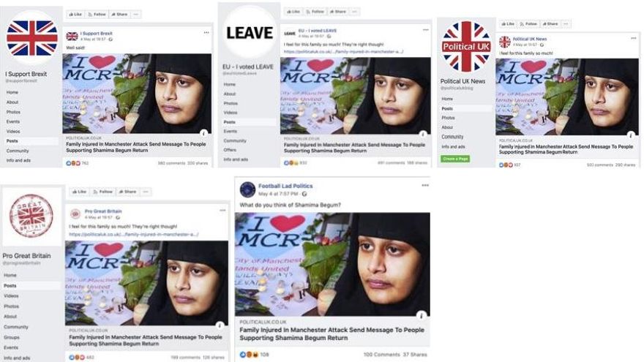The image size is (644, 362).
Task: Click the Like button on I Support Brexit
Action: click(75, 15)
